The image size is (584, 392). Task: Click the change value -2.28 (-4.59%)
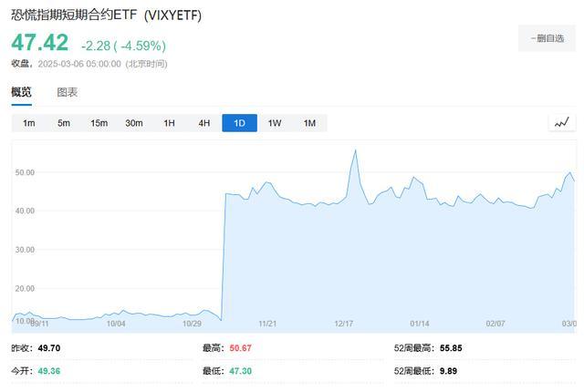(124, 46)
